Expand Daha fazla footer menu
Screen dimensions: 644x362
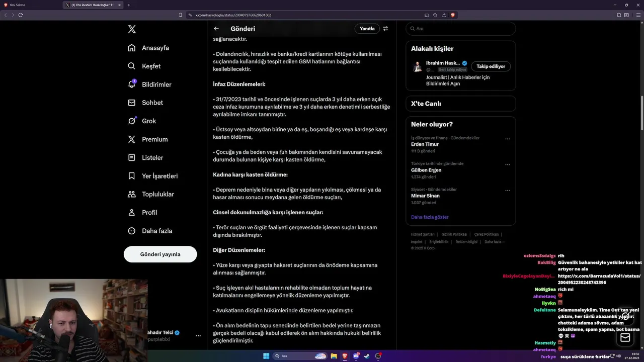(x=495, y=242)
